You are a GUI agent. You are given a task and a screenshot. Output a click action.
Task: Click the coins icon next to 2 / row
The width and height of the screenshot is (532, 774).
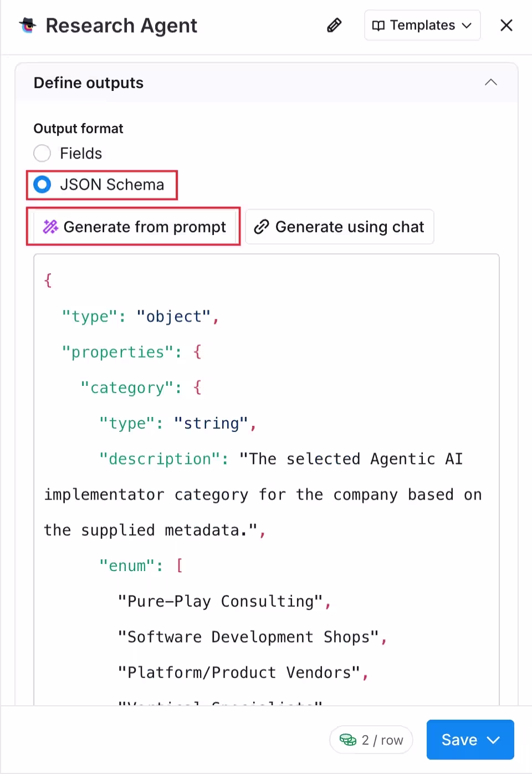(x=348, y=740)
